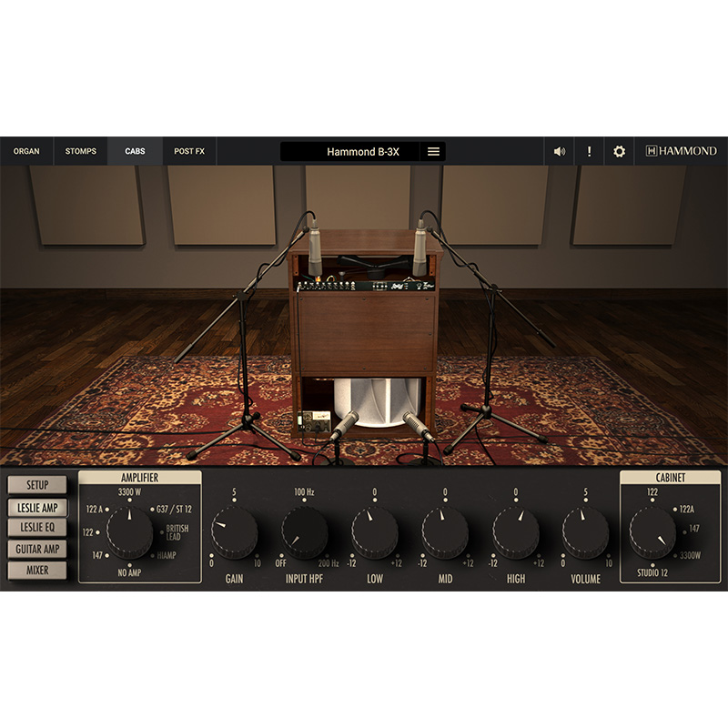Pick the BRITISH LEAD amplifier
The height and width of the screenshot is (728, 728).
(x=177, y=532)
